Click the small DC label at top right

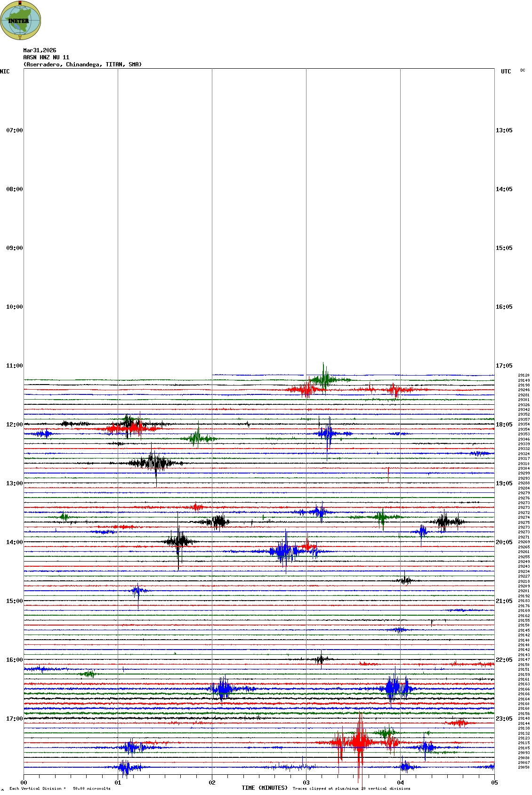[523, 70]
